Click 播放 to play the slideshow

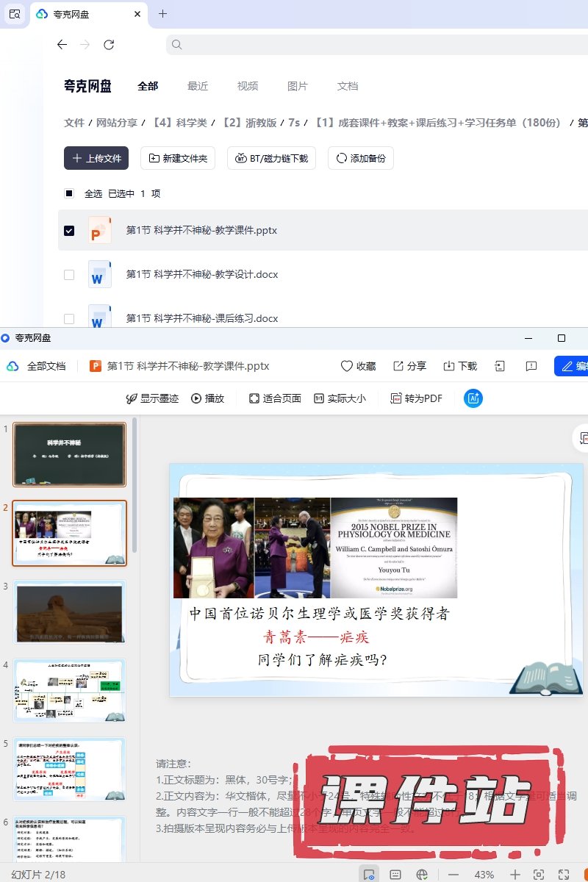point(207,398)
